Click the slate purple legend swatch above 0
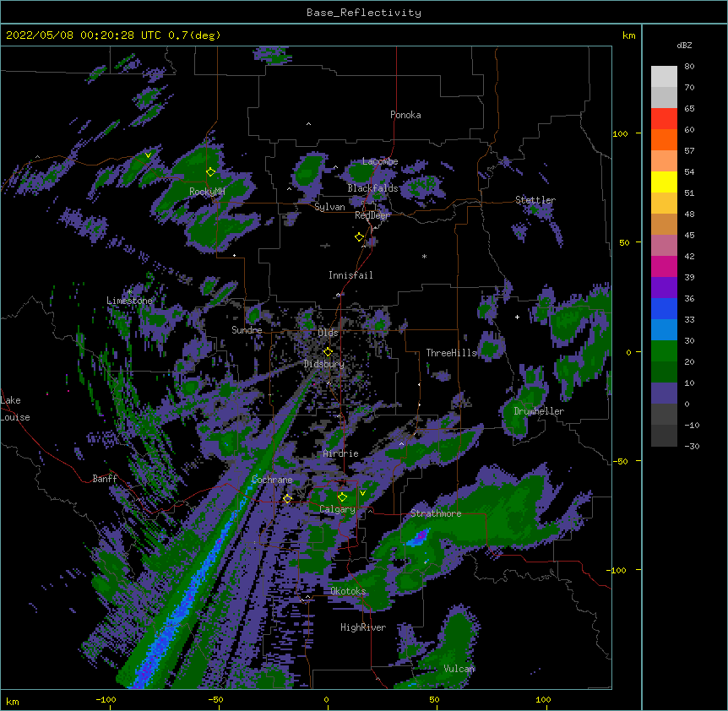Viewport: 728px width, 711px height. pyautogui.click(x=664, y=393)
